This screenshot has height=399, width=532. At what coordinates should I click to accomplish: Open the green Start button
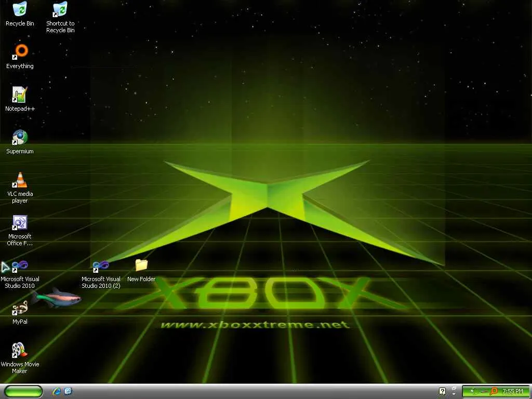23,392
